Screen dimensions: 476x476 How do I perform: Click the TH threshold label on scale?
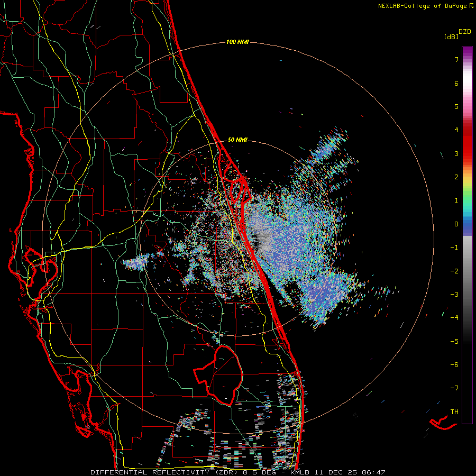click(x=454, y=412)
